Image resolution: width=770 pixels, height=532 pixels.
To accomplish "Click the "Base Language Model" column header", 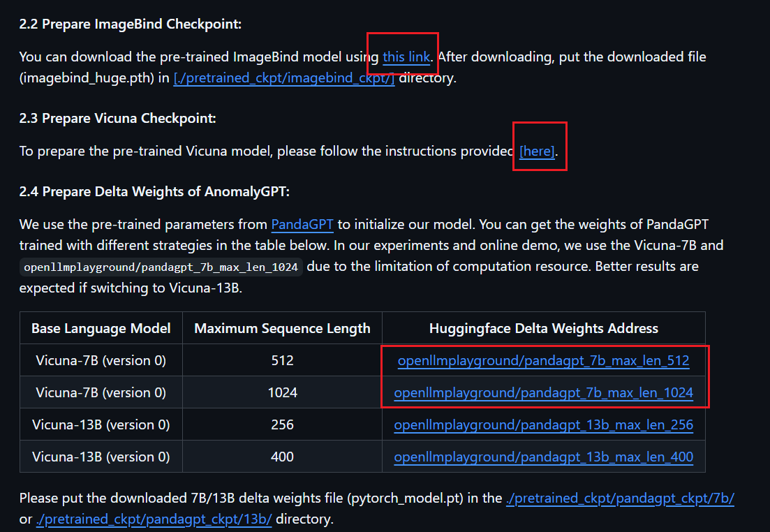I will (x=101, y=328).
